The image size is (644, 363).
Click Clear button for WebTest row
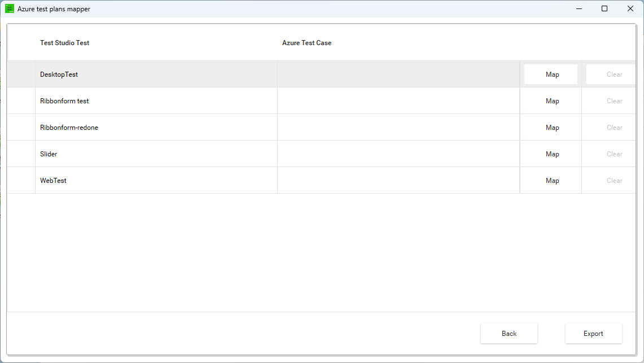tap(611, 181)
